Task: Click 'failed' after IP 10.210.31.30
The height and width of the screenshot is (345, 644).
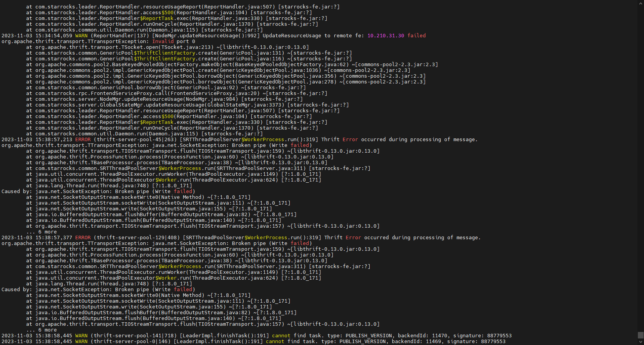Action: click(417, 36)
